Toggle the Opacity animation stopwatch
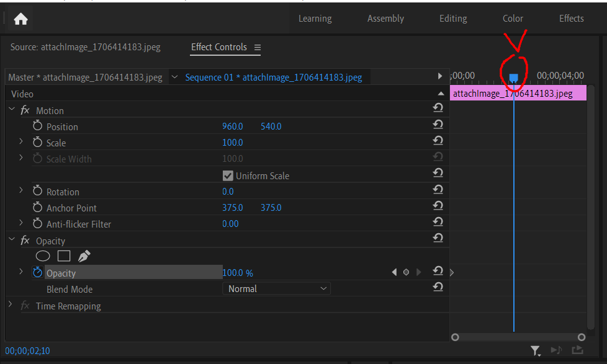 (x=38, y=272)
